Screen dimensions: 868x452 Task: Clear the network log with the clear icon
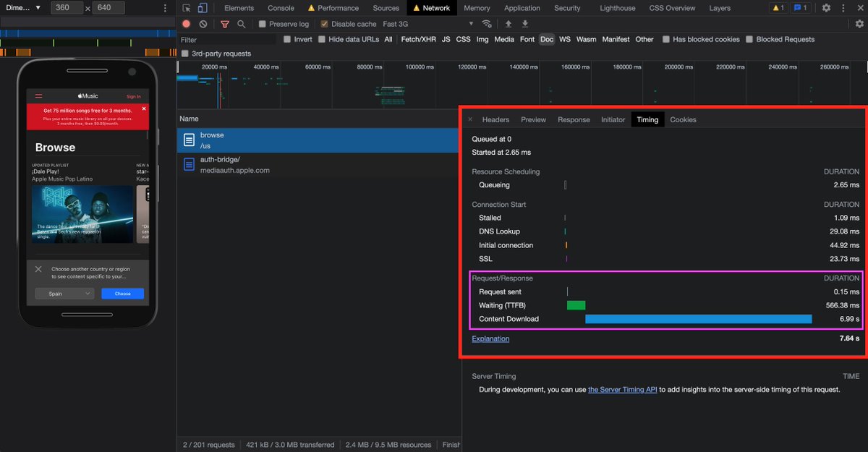coord(203,24)
